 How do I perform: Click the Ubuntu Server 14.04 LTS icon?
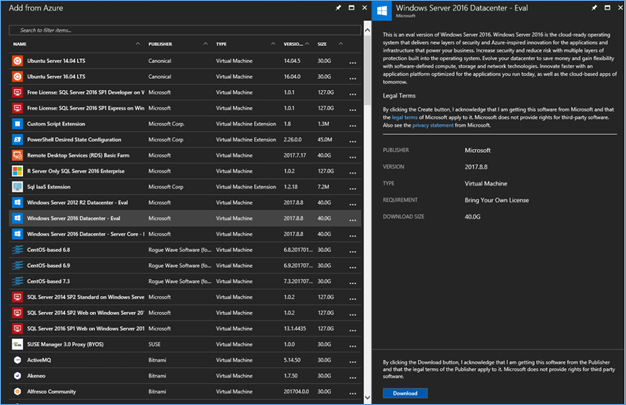17,61
